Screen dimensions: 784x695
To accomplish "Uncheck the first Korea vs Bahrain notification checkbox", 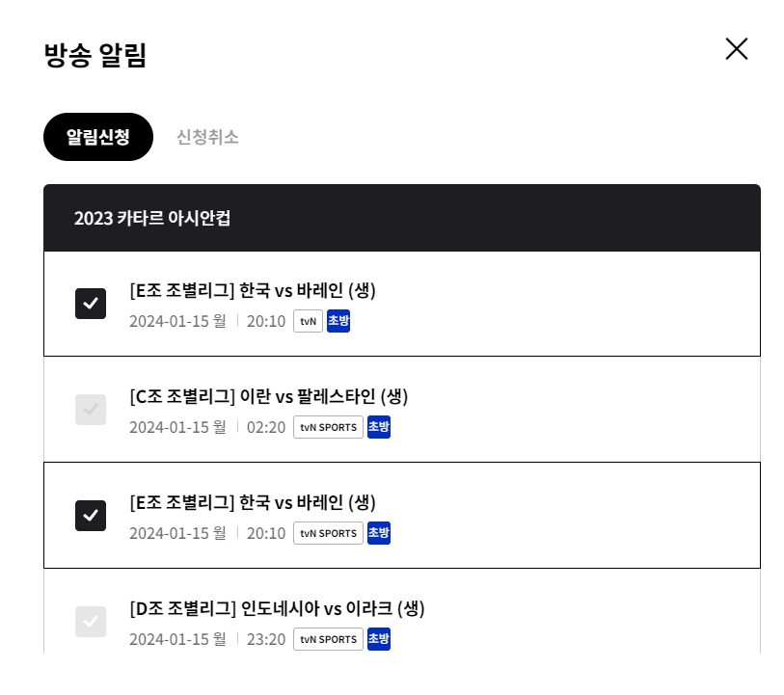I will [91, 304].
